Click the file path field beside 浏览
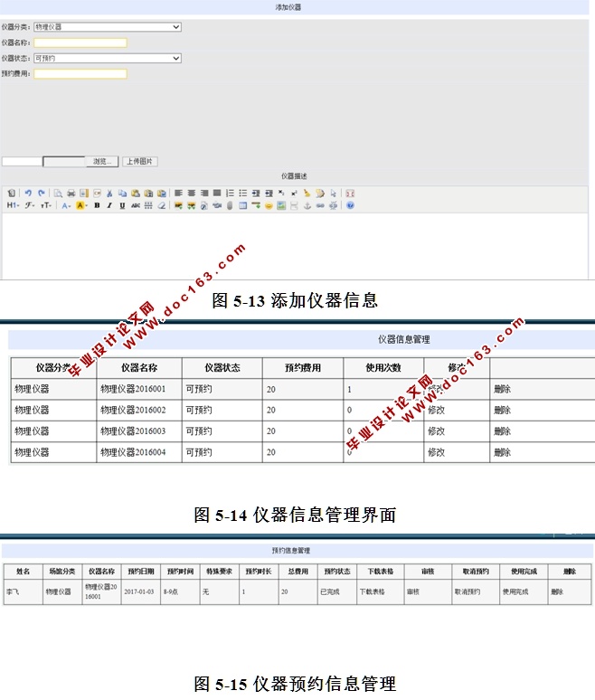Screen dimensions: 595x700 (64, 161)
